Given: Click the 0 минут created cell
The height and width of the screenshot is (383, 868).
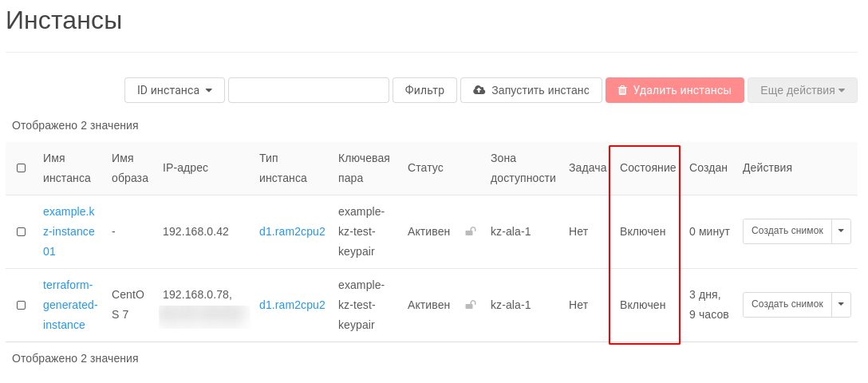Looking at the screenshot, I should [x=710, y=231].
